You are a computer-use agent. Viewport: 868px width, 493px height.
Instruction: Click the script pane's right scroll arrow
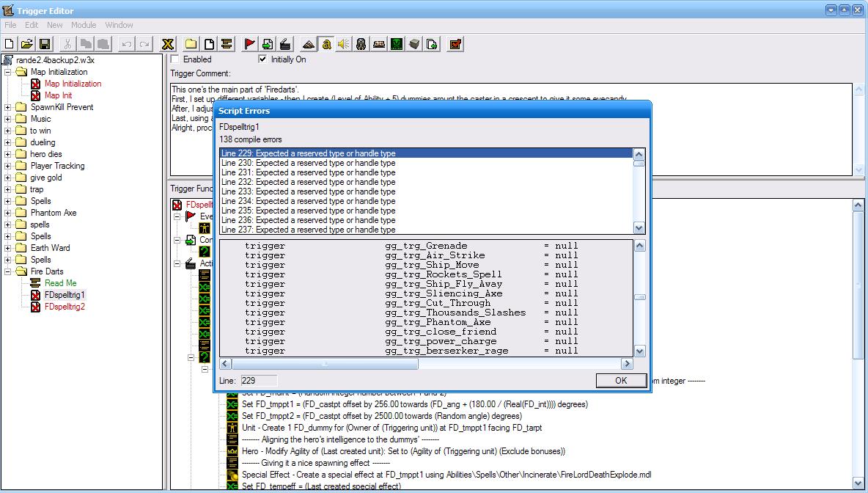click(x=627, y=364)
